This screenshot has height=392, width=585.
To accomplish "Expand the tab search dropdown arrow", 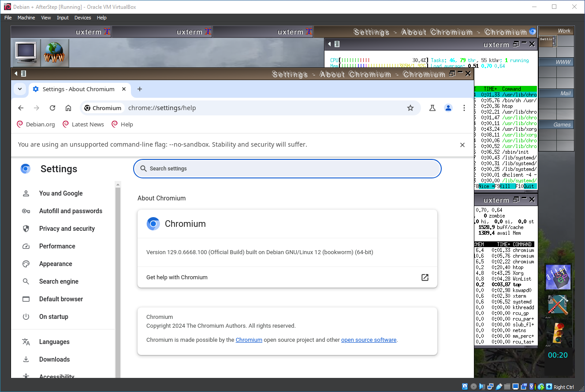I will (19, 89).
